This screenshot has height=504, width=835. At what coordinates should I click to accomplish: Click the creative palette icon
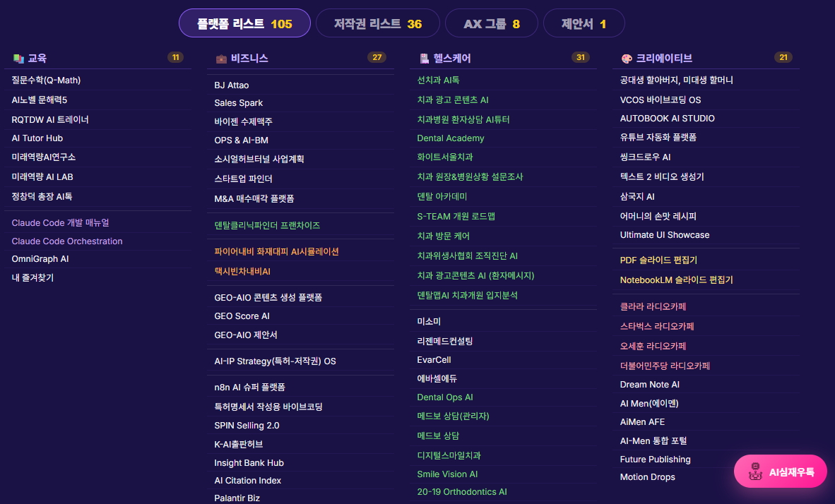pos(627,59)
